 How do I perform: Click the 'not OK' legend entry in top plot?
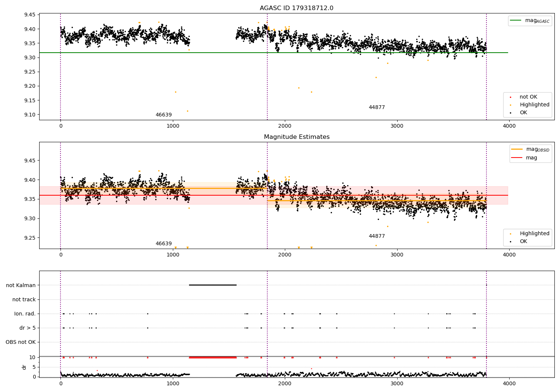pos(528,97)
